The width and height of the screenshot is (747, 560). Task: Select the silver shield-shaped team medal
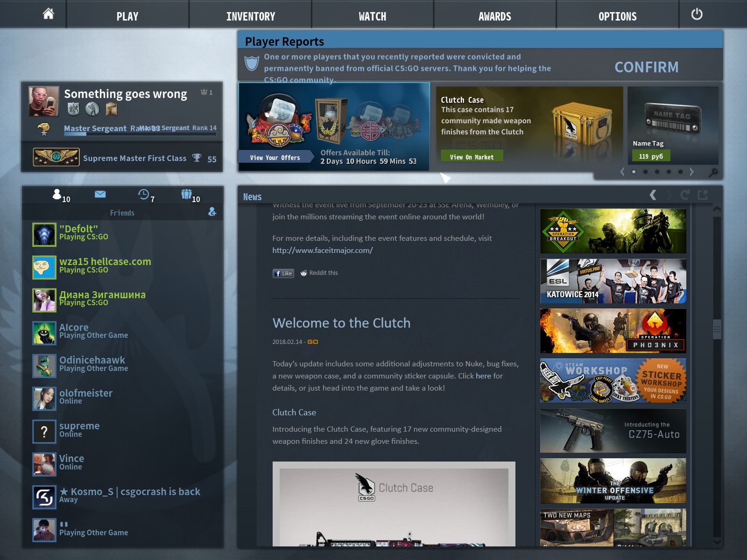coord(73,109)
